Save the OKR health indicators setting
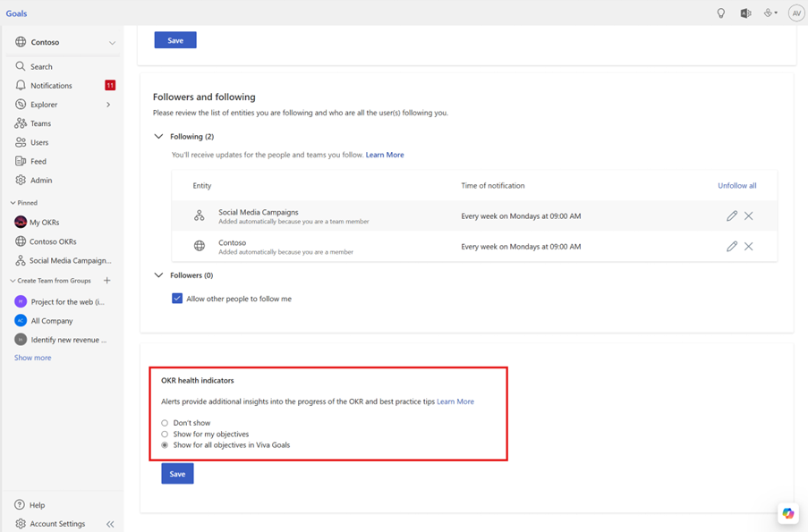Image resolution: width=808 pixels, height=532 pixels. click(x=177, y=474)
